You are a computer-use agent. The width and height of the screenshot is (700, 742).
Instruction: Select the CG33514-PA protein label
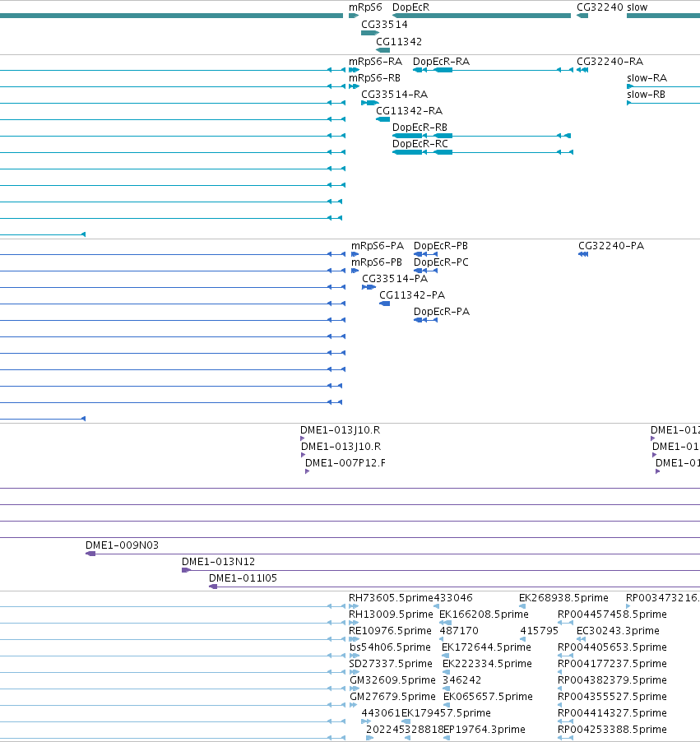(x=395, y=278)
